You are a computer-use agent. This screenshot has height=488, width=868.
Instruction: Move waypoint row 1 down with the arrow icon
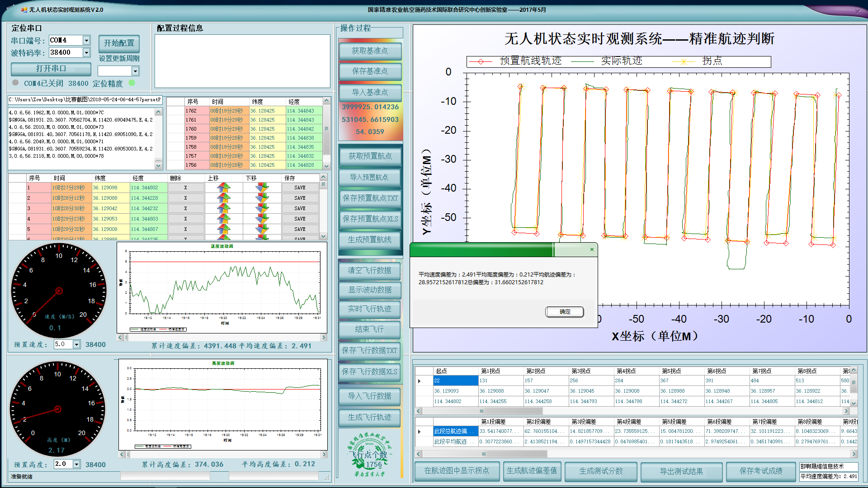click(262, 188)
